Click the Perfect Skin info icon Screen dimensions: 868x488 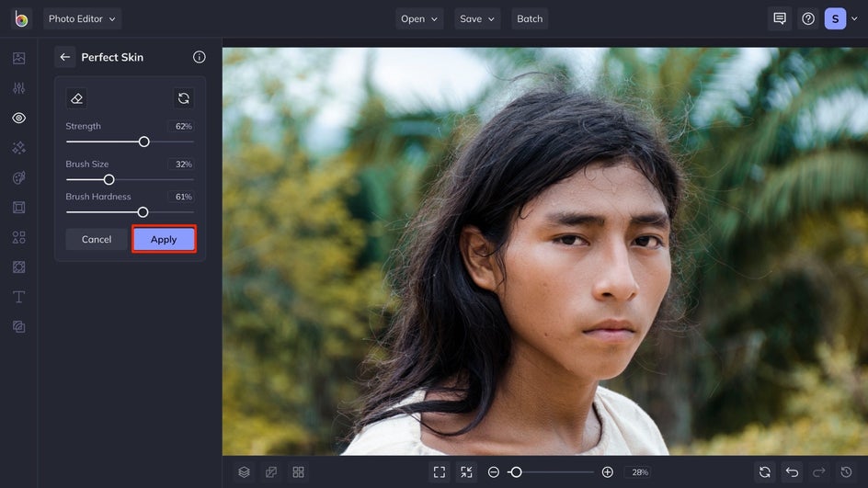pos(200,57)
